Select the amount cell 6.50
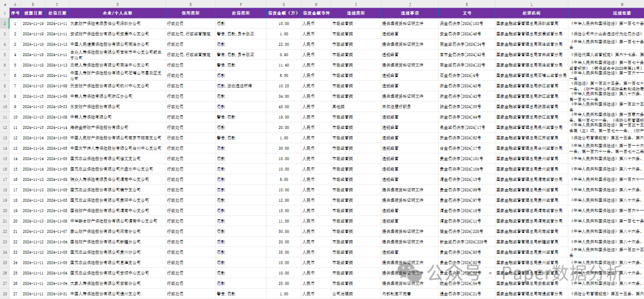This screenshot has width=644, height=299. [x=284, y=75]
